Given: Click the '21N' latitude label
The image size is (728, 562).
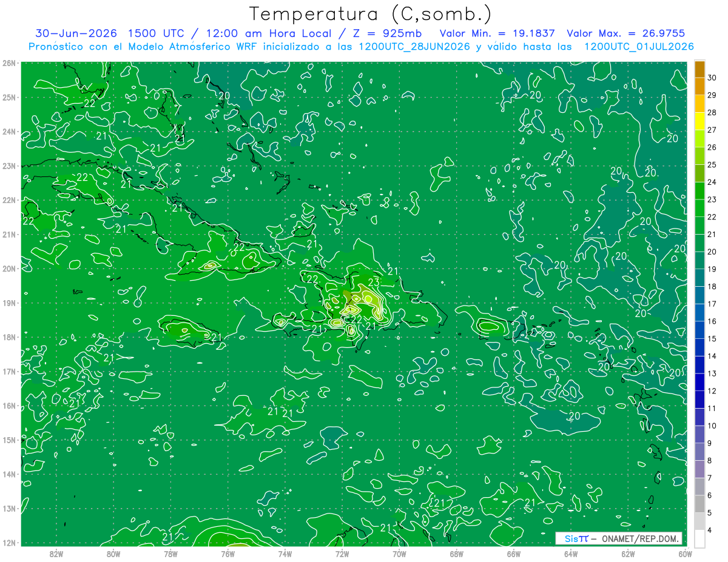Looking at the screenshot, I should (8, 234).
